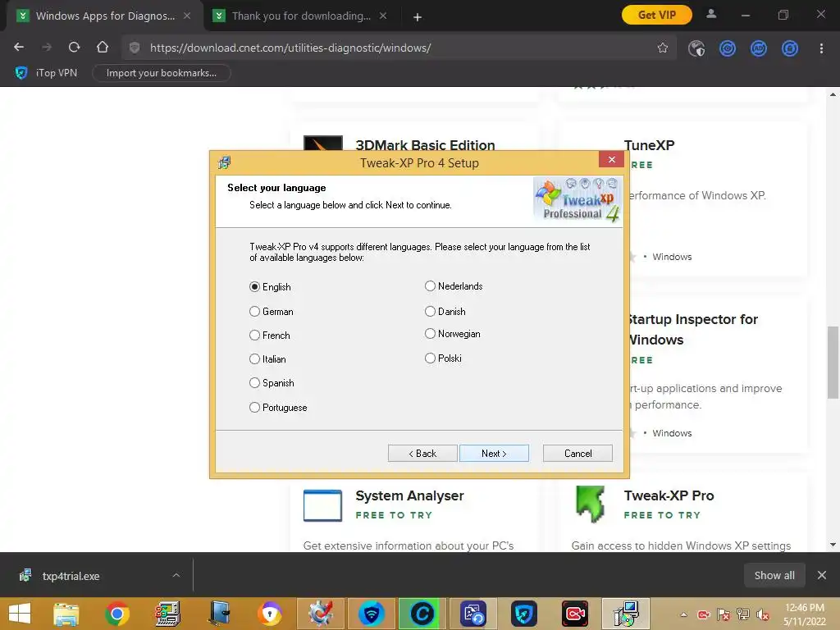Image resolution: width=840 pixels, height=630 pixels.
Task: Select the Italian radio button
Action: coord(254,359)
